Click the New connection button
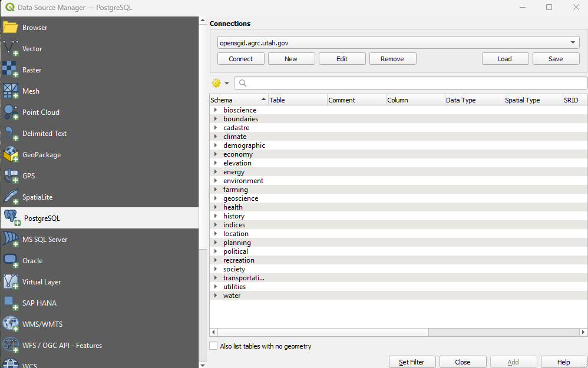Screen dimensions: 588x368 coord(292,59)
